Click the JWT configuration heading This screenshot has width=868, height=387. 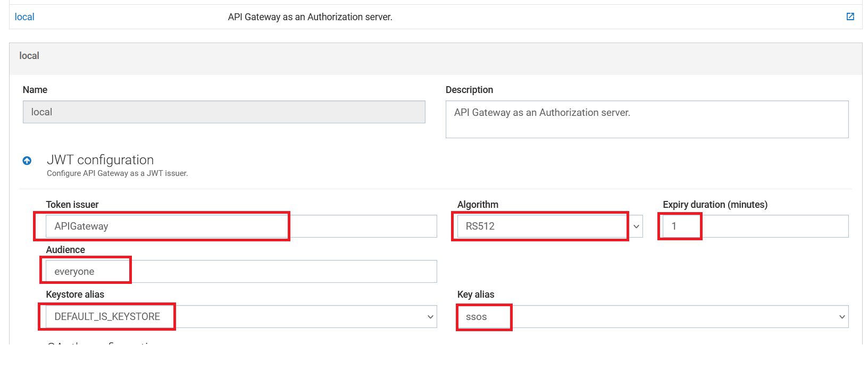coord(100,160)
